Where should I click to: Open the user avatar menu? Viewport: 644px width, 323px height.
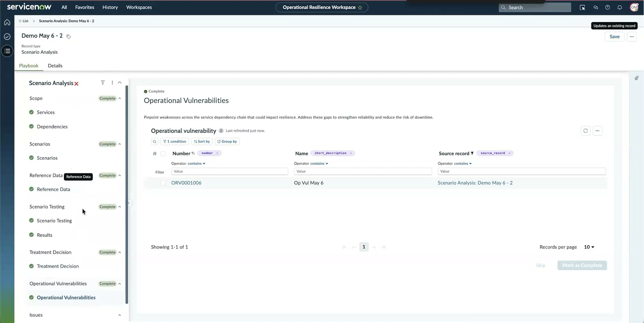point(634,7)
